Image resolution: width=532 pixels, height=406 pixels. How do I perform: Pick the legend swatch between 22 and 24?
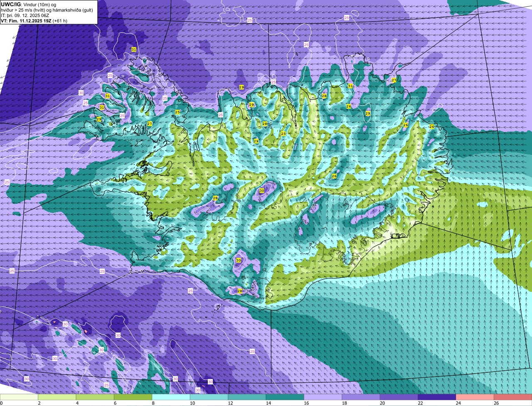[x=437, y=397]
